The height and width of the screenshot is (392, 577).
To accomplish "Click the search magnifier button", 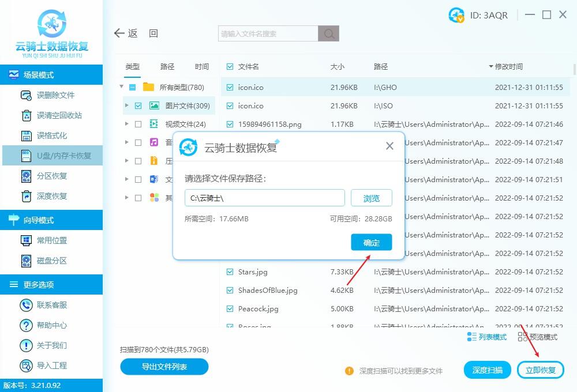I will coord(329,33).
